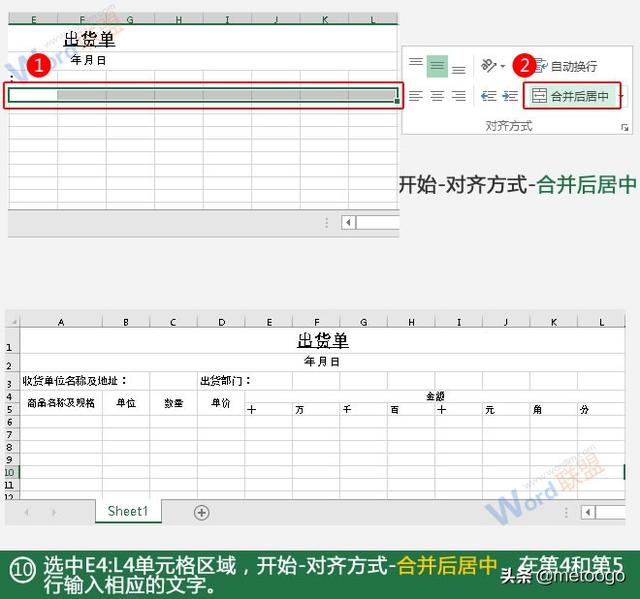Select column B header in the lower sheet

(126, 322)
